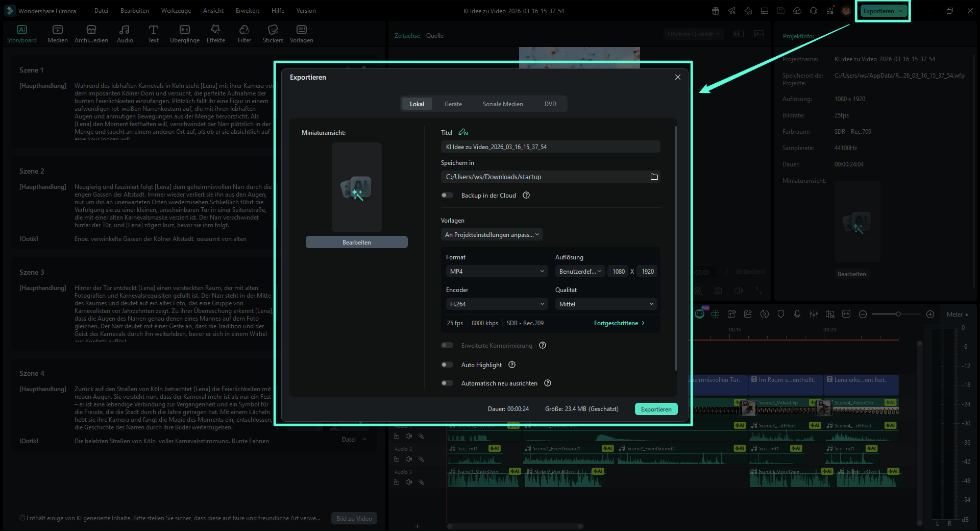
Task: Toggle Automatisch neu ausrichten on
Action: [447, 383]
